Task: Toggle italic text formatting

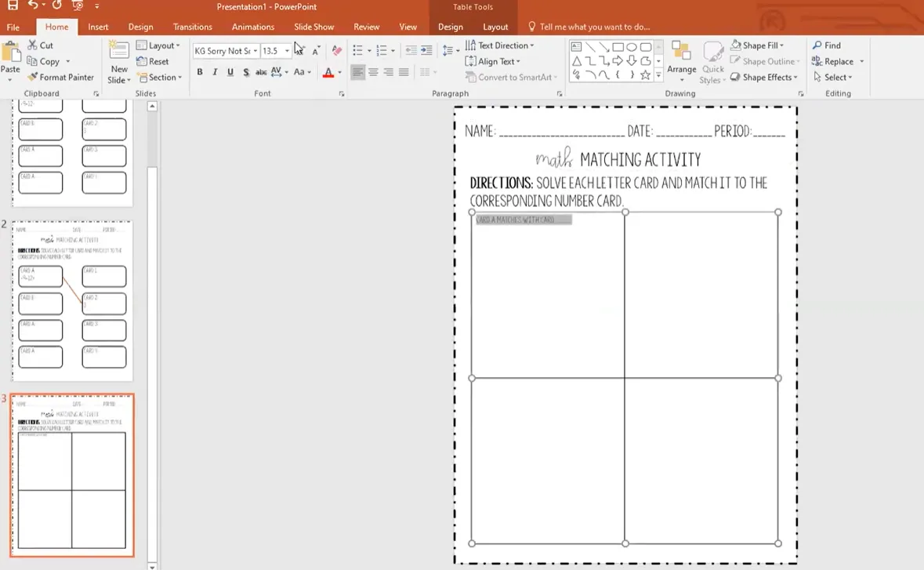Action: (216, 72)
